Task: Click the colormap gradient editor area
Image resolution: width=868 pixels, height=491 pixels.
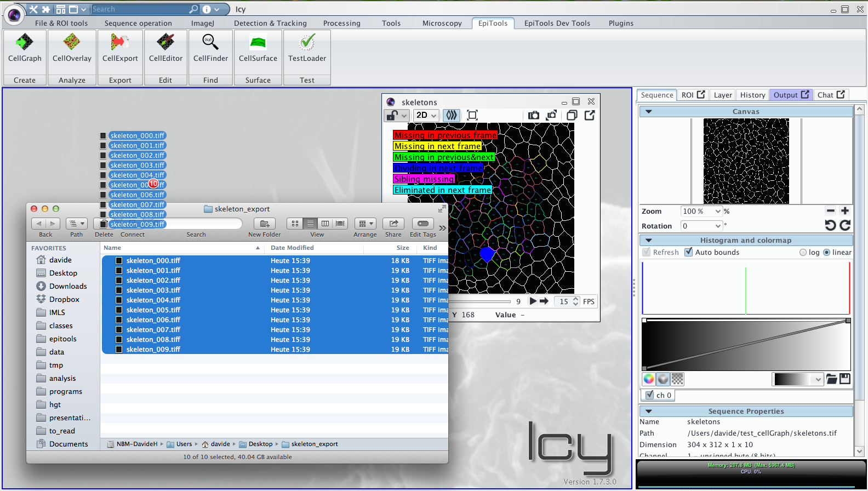Action: [x=746, y=345]
